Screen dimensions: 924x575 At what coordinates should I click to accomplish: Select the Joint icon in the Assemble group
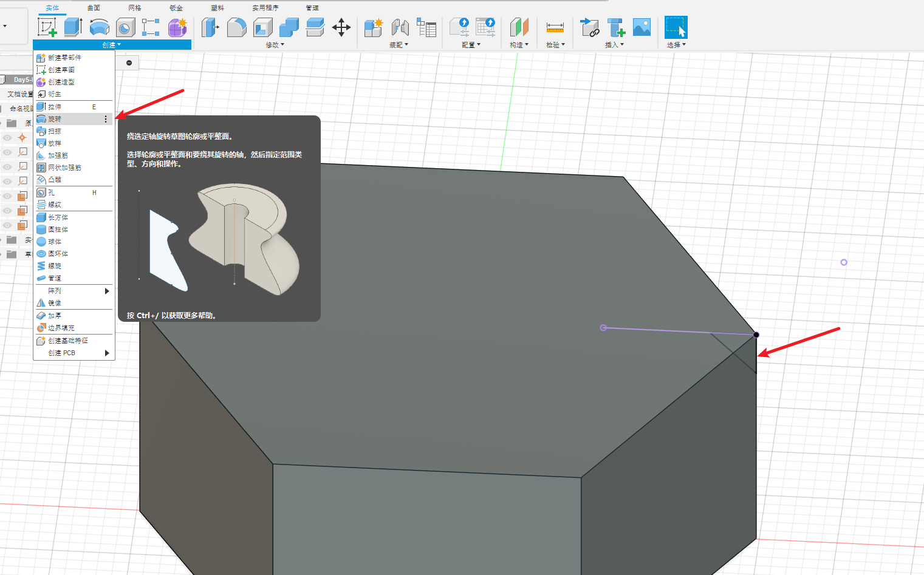click(400, 27)
